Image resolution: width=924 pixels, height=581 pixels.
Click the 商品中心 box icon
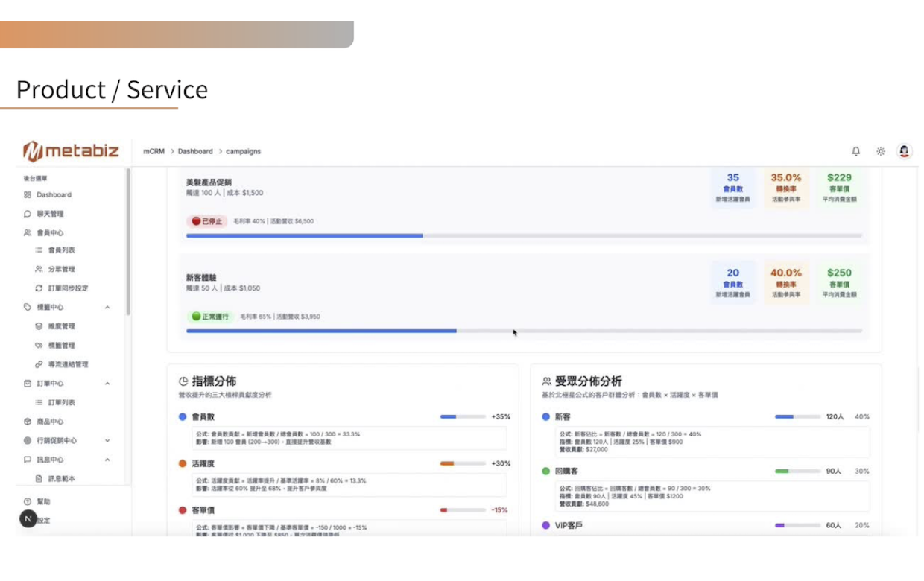(28, 422)
